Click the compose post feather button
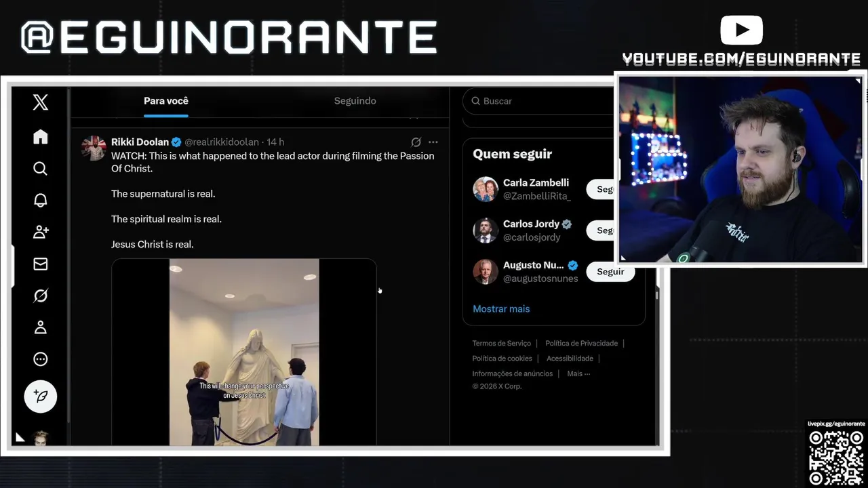Screen dimensions: 868x488 point(41,396)
